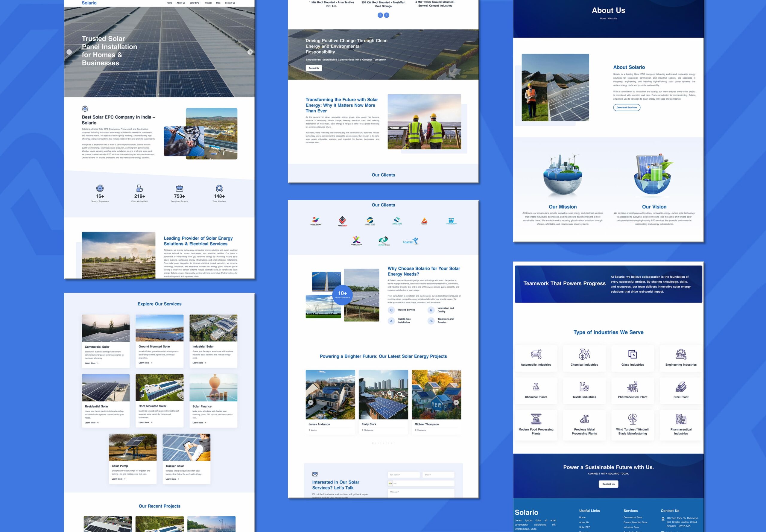
Task: Click the 753+ Completed Projects briefcase icon
Action: (x=179, y=188)
